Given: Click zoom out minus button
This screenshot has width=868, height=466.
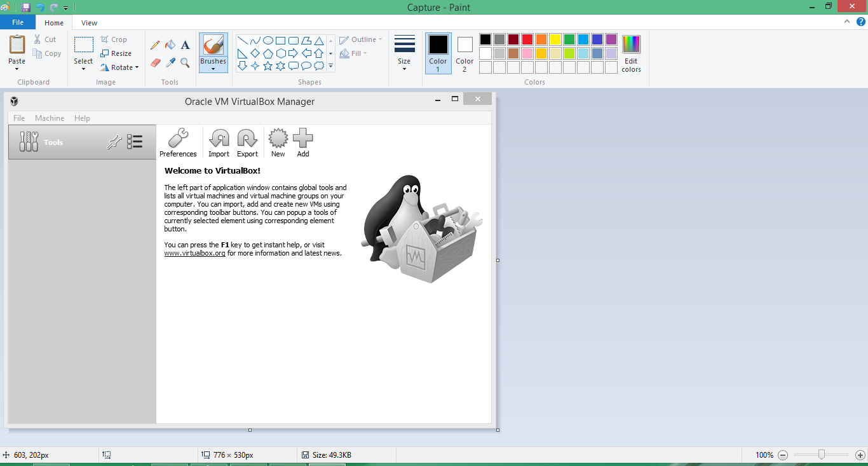Looking at the screenshot, I should pos(783,455).
